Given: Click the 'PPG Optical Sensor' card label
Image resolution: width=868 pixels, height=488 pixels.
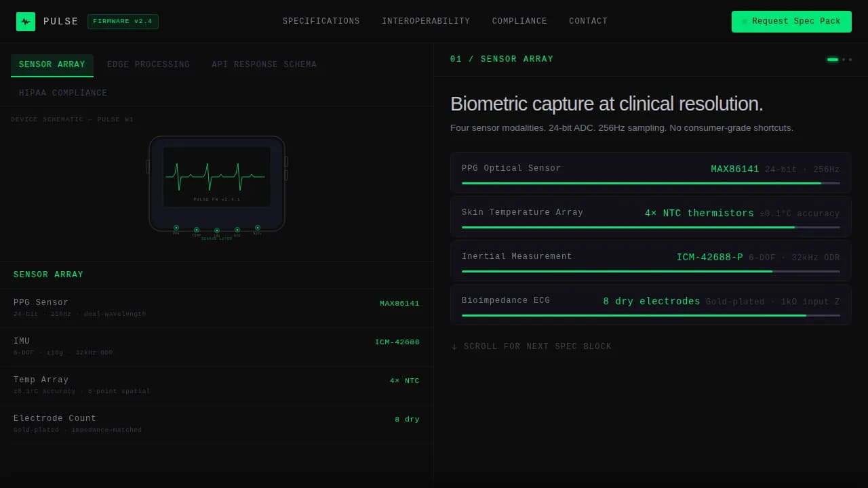Looking at the screenshot, I should coord(511,168).
